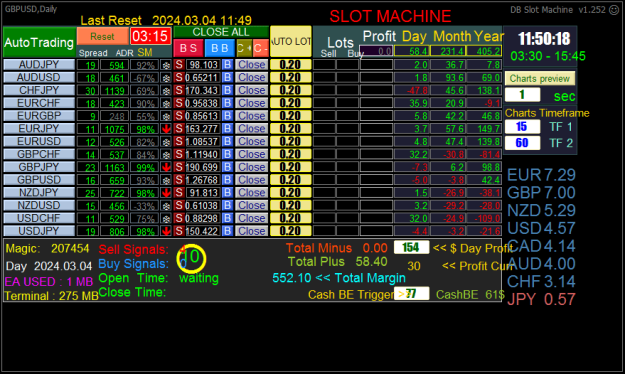The image size is (625, 374).
Task: Click the CLOSE ALL button
Action: click(221, 32)
